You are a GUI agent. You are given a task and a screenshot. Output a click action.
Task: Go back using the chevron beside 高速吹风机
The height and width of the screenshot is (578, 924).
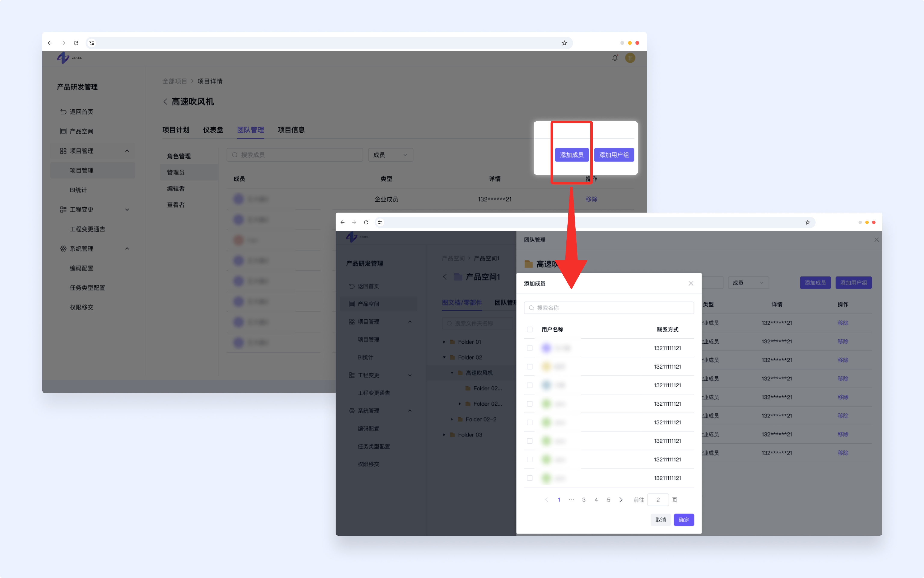tap(165, 102)
